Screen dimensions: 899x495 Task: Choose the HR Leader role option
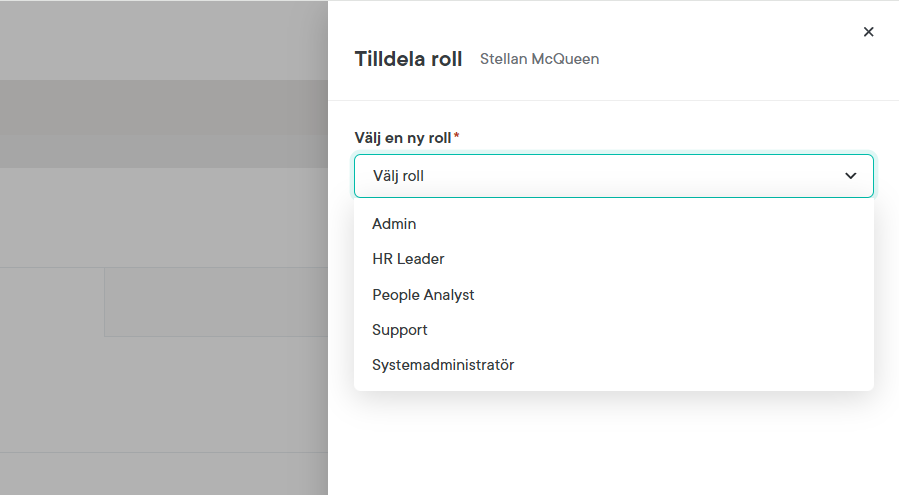pos(408,259)
